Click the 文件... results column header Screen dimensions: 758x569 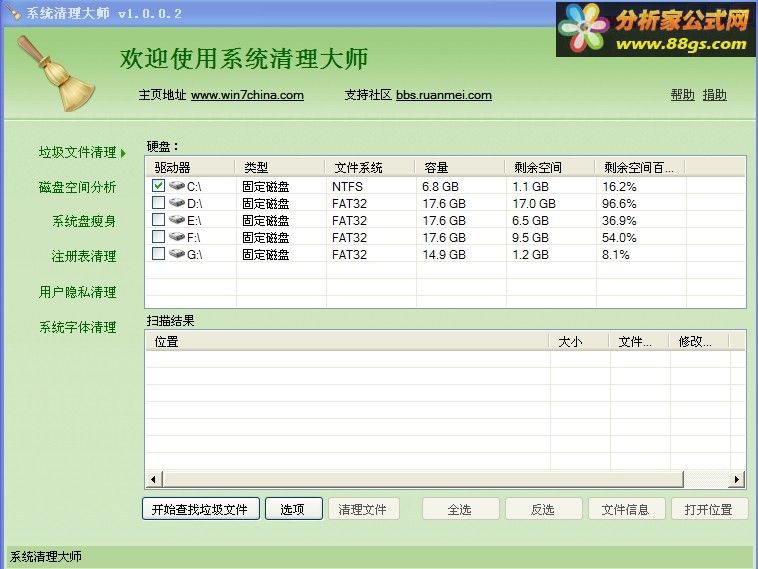pos(639,341)
